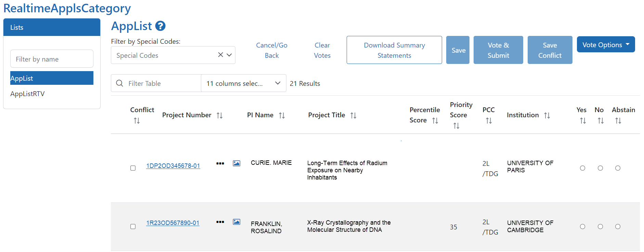The width and height of the screenshot is (644, 252).
Task: Select Abstain for Franklin's application
Action: coord(618,227)
